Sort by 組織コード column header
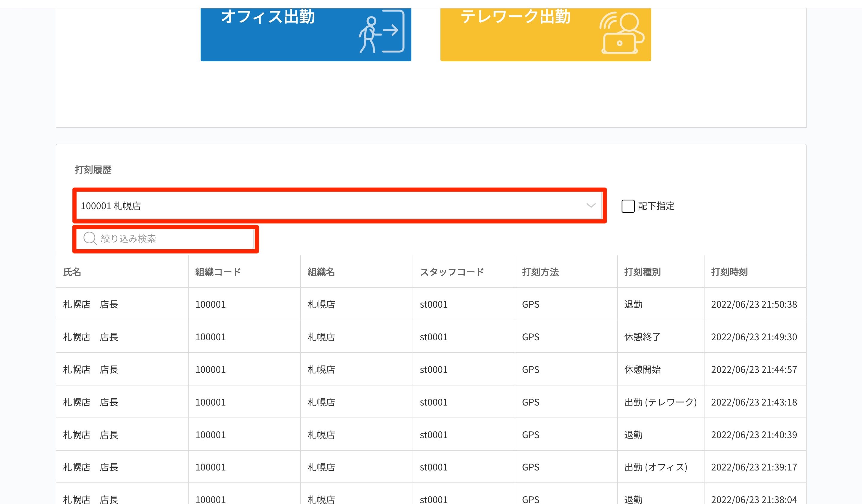Viewport: 862px width, 504px height. pyautogui.click(x=218, y=272)
